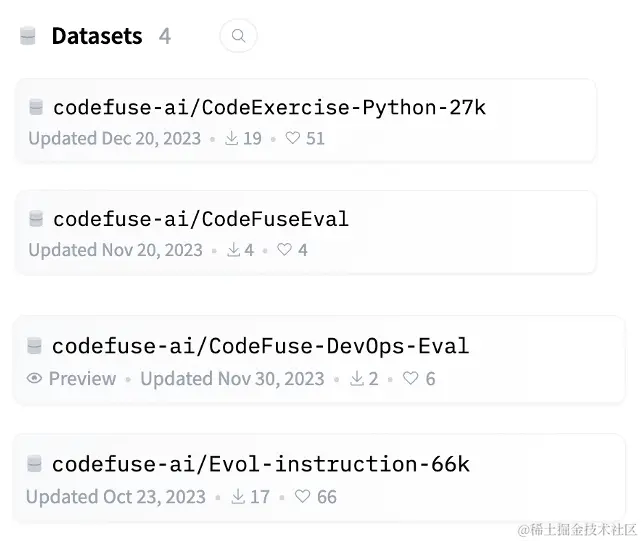Click the dataset icon beside Evol-instruction-66k
Image resolution: width=642 pixels, height=542 pixels.
point(34,464)
